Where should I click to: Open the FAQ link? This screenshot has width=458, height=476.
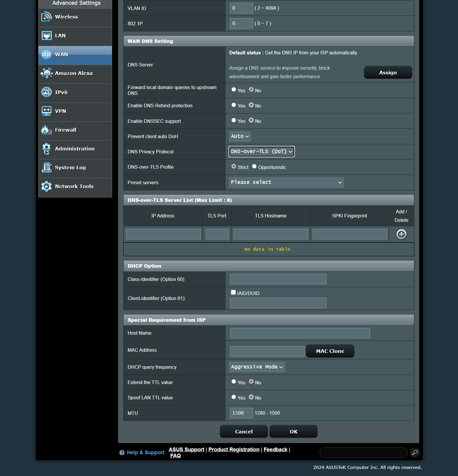(176, 456)
